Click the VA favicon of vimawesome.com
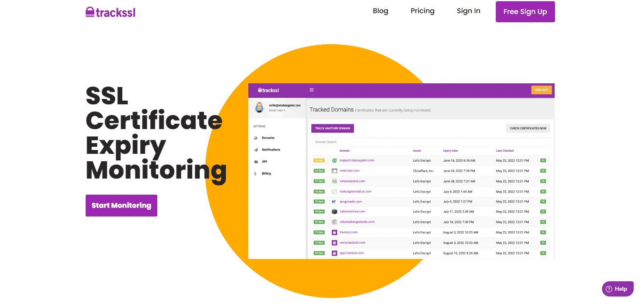644x306 pixels. pos(334,181)
